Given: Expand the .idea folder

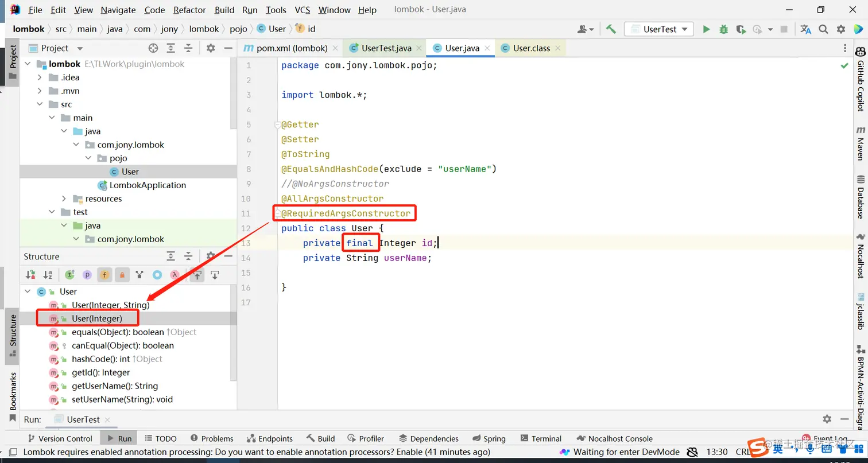Looking at the screenshot, I should (x=40, y=77).
